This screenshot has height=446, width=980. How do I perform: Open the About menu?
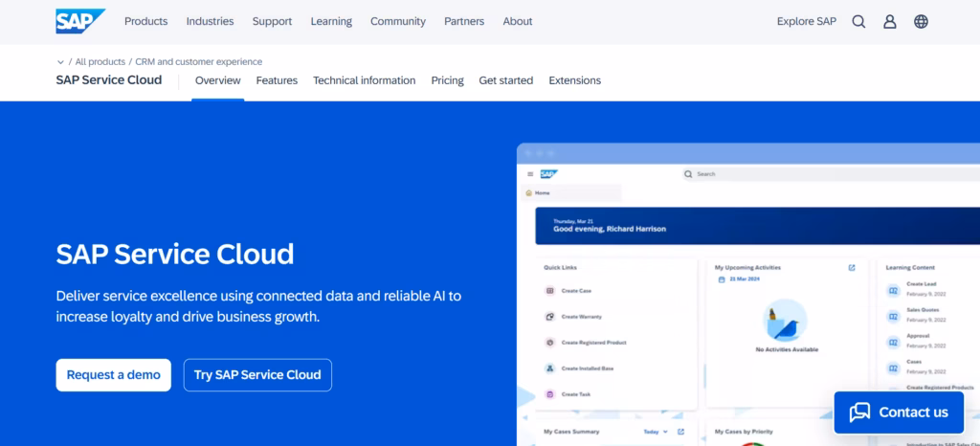518,21
